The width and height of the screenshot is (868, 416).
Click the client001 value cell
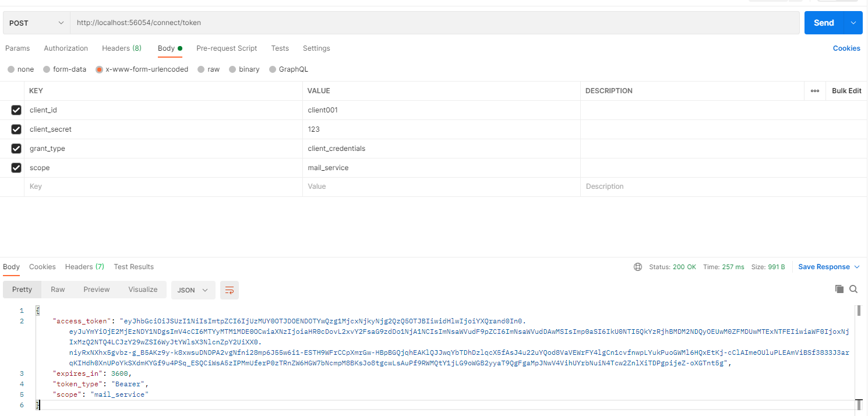coord(441,110)
